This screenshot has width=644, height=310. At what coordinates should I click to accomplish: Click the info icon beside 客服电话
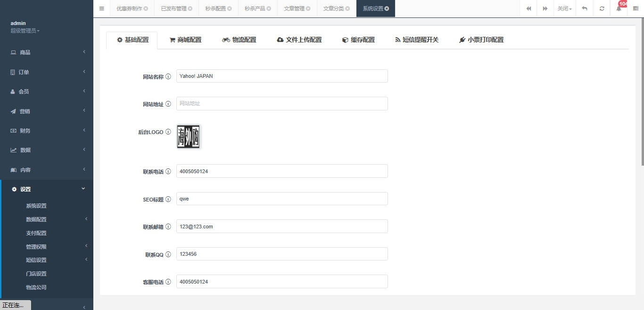click(x=168, y=282)
